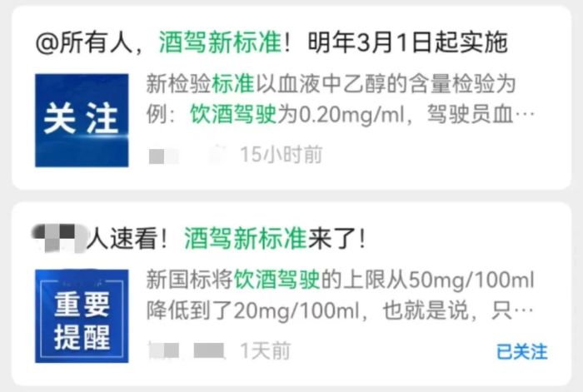This screenshot has width=583, height=392.
Task: Tap green "饮酒驾驶" after "新国标将"
Action: 277,280
